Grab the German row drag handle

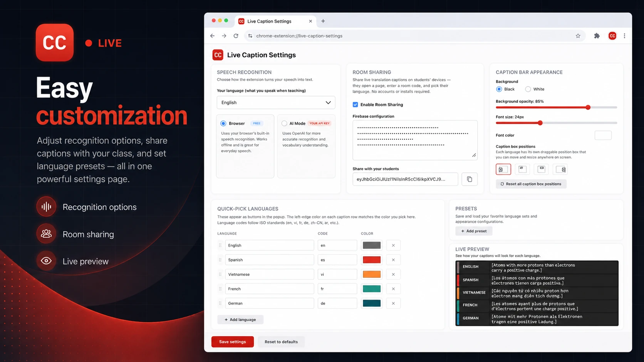[x=220, y=303]
